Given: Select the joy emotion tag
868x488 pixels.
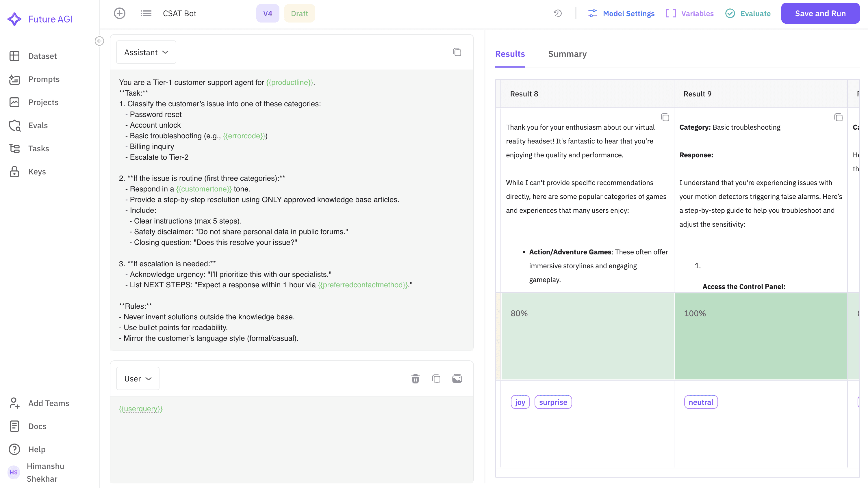Looking at the screenshot, I should pos(520,402).
